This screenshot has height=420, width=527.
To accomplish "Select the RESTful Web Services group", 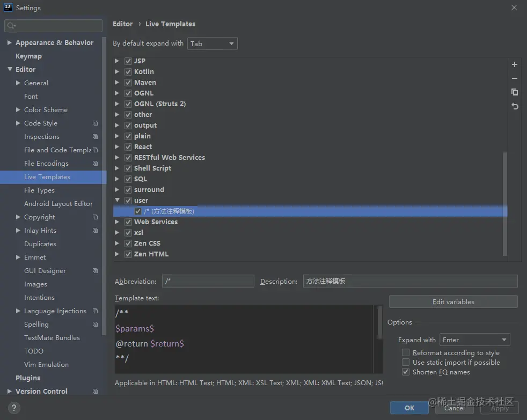I will (170, 158).
